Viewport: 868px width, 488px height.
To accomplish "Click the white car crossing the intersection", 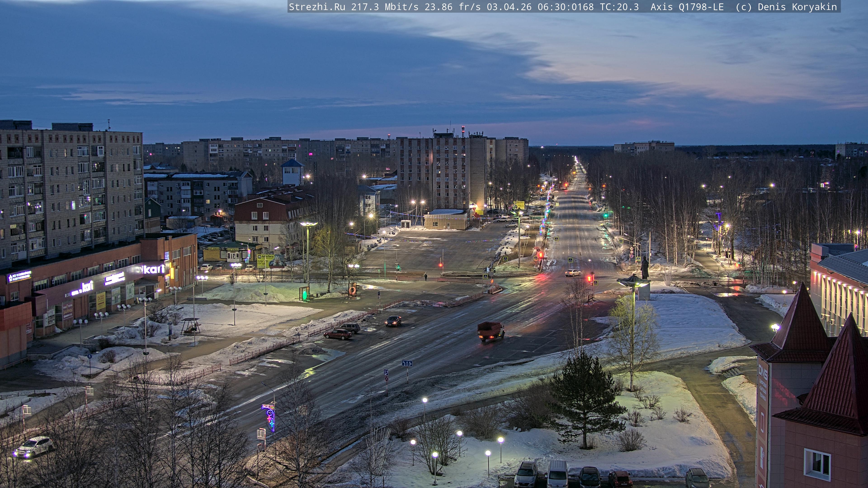I will point(573,273).
